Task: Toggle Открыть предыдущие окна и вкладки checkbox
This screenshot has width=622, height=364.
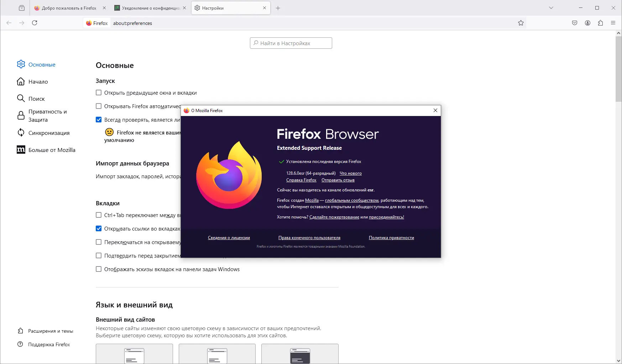Action: (x=99, y=93)
